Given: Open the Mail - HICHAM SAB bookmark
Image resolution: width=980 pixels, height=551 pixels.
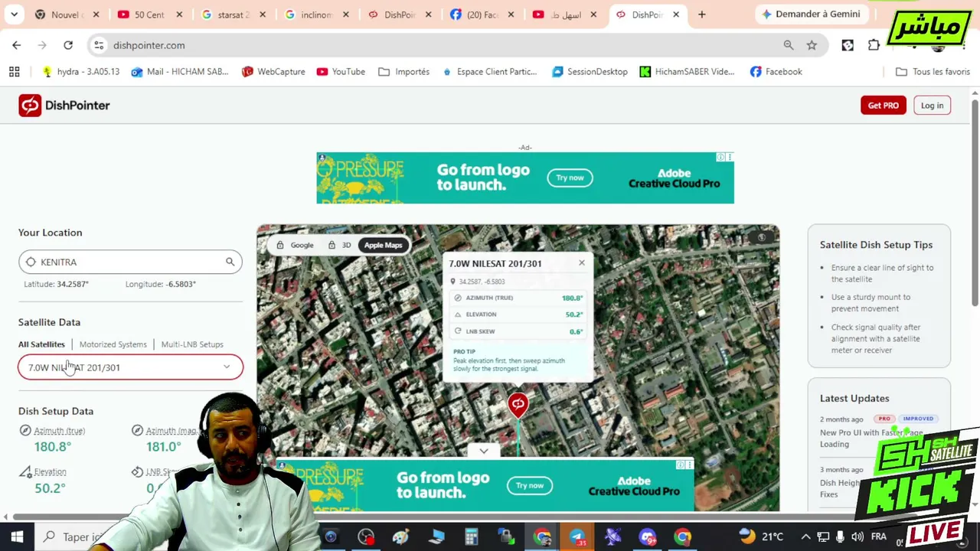Looking at the screenshot, I should coord(180,72).
